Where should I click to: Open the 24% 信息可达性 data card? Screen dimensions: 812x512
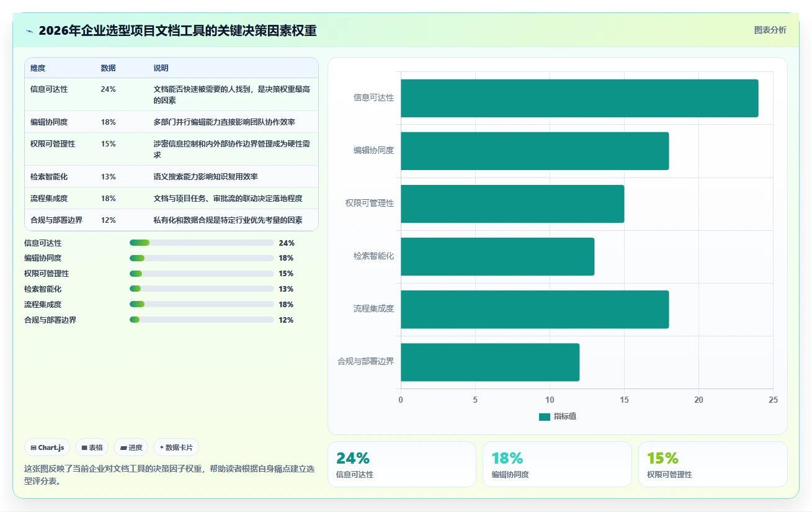(x=401, y=464)
